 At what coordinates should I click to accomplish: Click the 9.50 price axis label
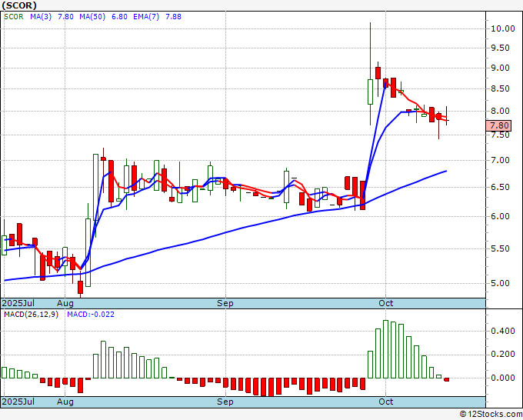tap(500, 48)
